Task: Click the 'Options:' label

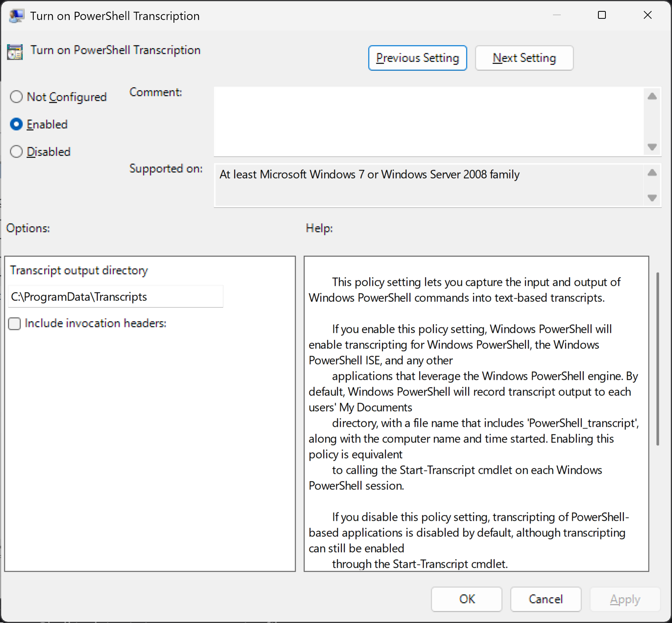Action: pyautogui.click(x=28, y=228)
